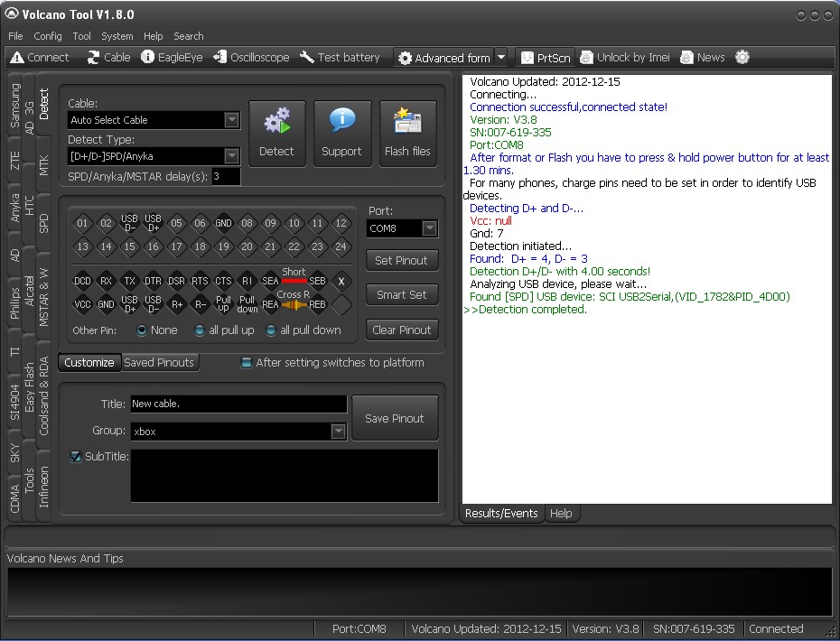Open the File menu
840x641 pixels.
coord(15,36)
